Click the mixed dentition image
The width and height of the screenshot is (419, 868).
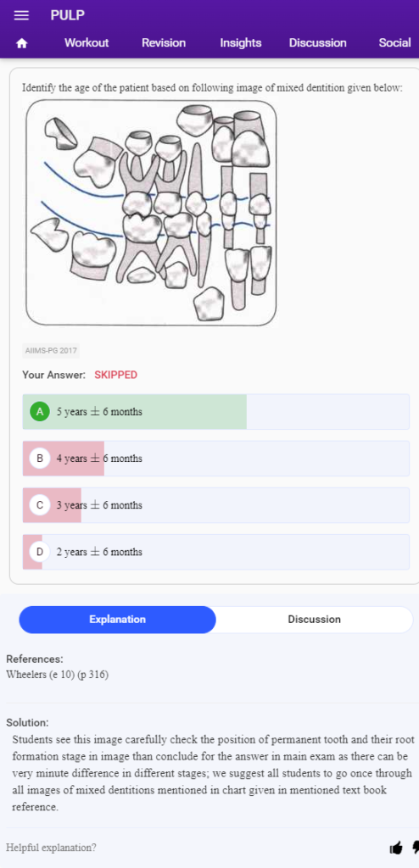[x=151, y=213]
